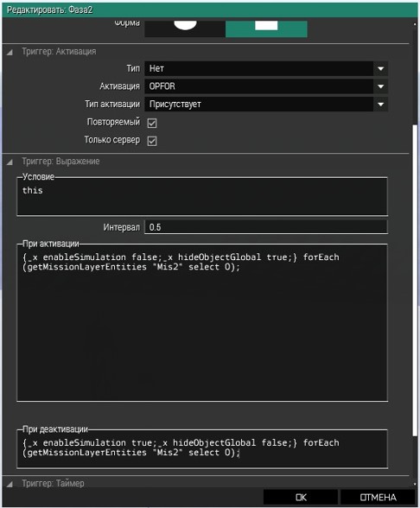This screenshot has height=508, width=420.
Task: Click the Только сервер label
Action: [111, 140]
